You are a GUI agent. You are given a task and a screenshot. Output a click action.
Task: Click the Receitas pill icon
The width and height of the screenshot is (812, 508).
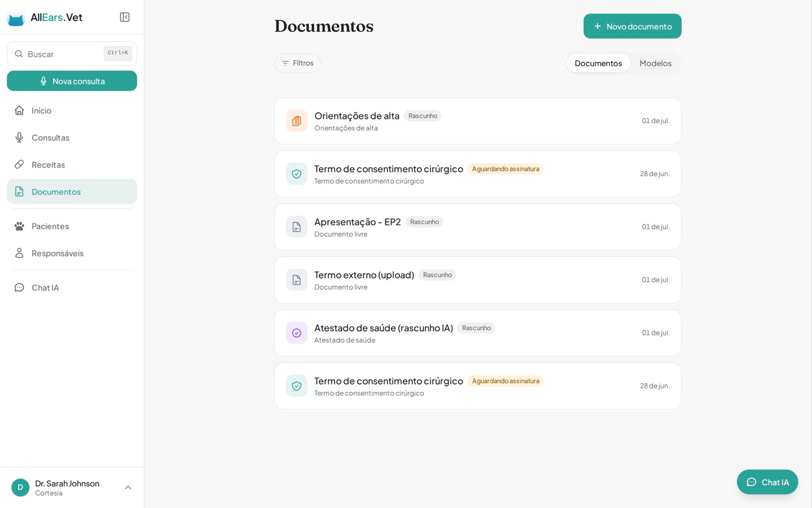(x=19, y=164)
